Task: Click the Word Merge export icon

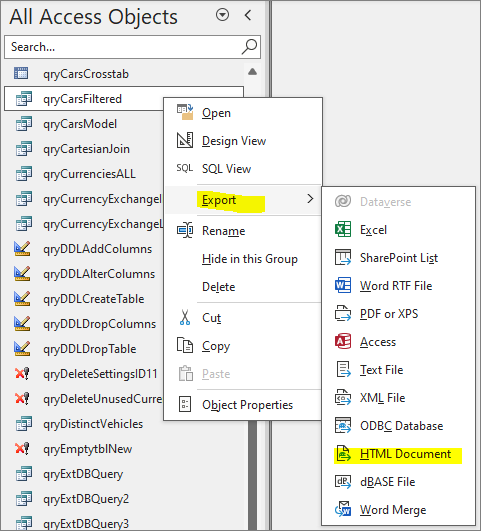Action: click(343, 509)
